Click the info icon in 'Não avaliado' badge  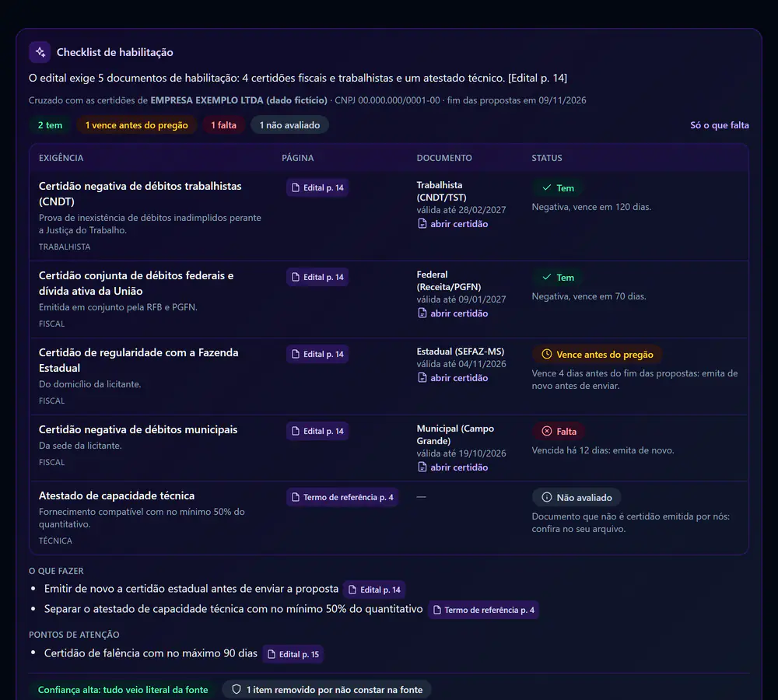546,497
